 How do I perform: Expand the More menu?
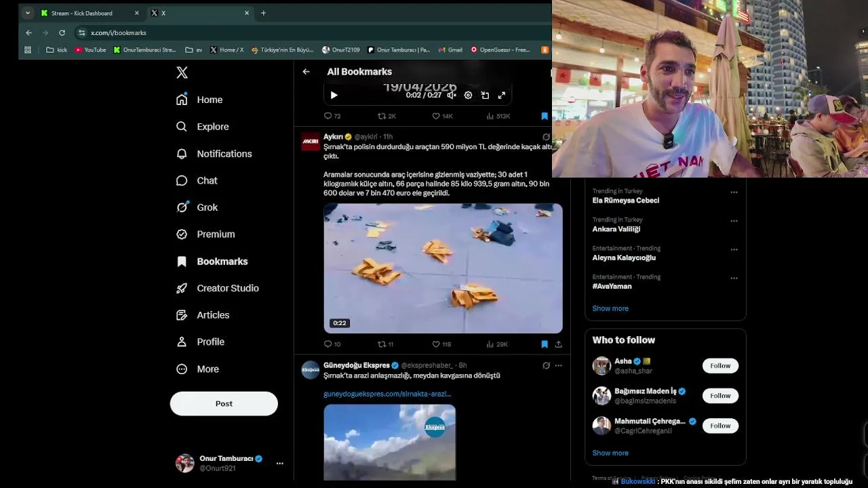[x=197, y=369]
